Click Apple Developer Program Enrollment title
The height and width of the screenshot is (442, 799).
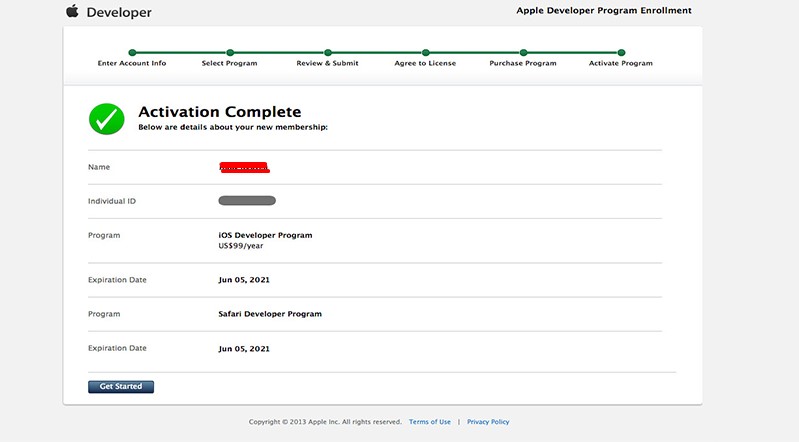pos(604,11)
